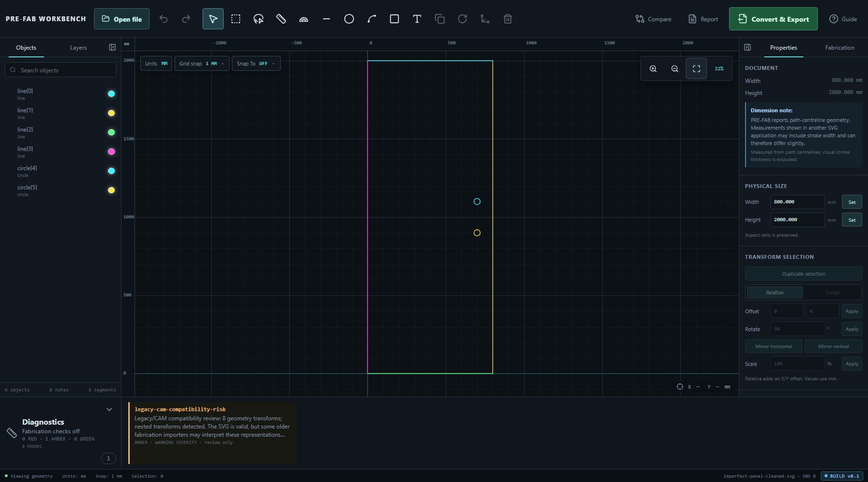
Task: Zoom out of the canvas
Action: [x=675, y=68]
